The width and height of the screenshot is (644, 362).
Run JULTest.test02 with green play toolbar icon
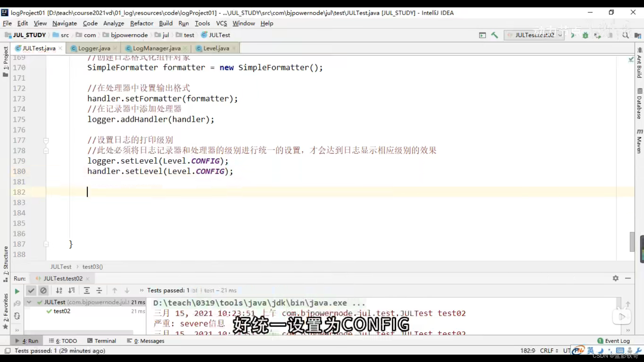[x=573, y=35]
